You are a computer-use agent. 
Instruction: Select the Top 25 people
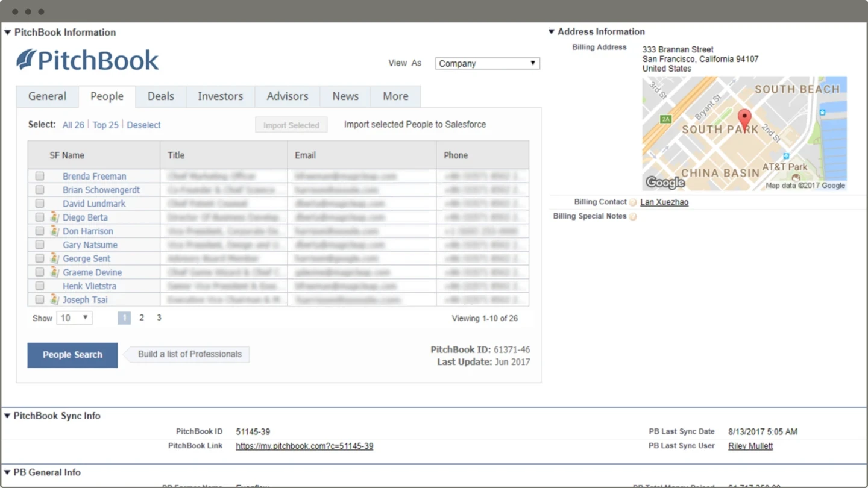coord(105,125)
